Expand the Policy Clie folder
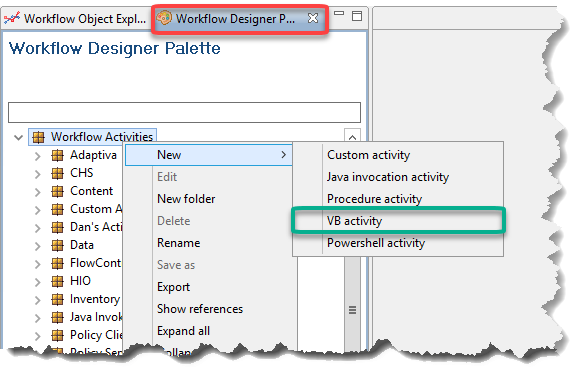This screenshot has height=367, width=572. [x=37, y=336]
